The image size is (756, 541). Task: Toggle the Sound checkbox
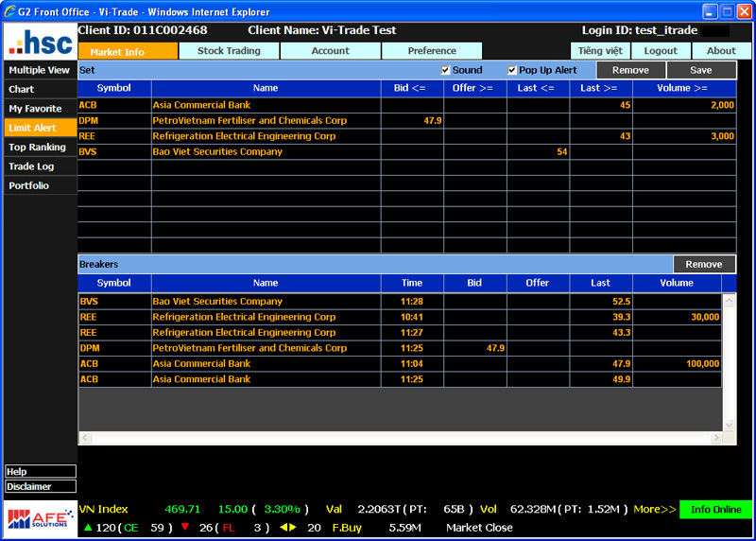[x=446, y=70]
